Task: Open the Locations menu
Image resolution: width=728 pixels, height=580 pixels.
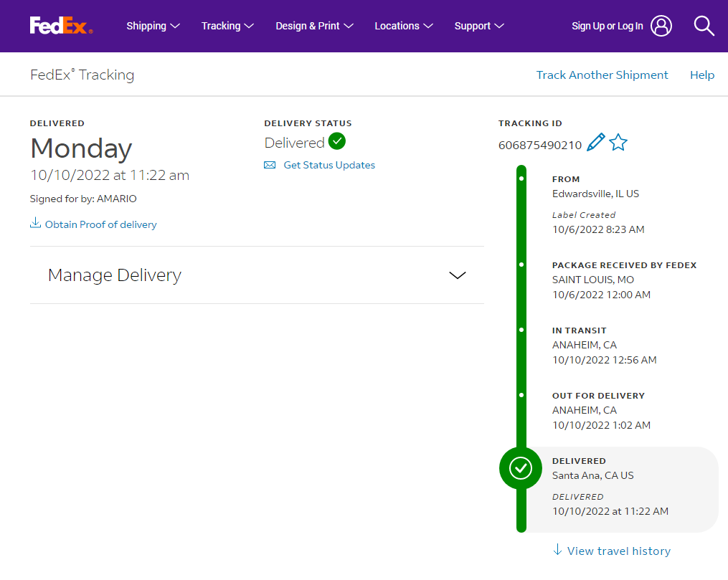Action: point(404,26)
